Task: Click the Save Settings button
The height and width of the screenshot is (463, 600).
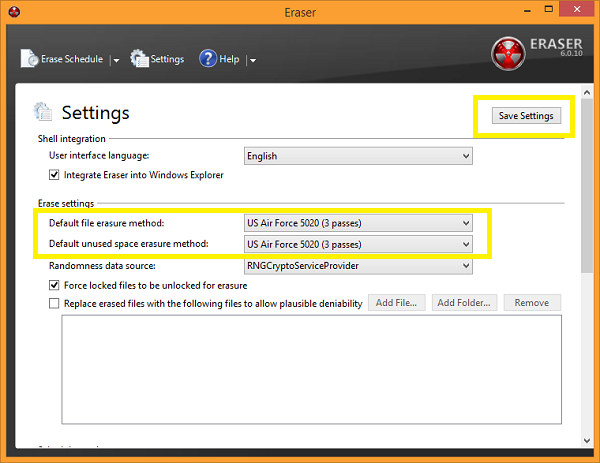Action: (526, 116)
